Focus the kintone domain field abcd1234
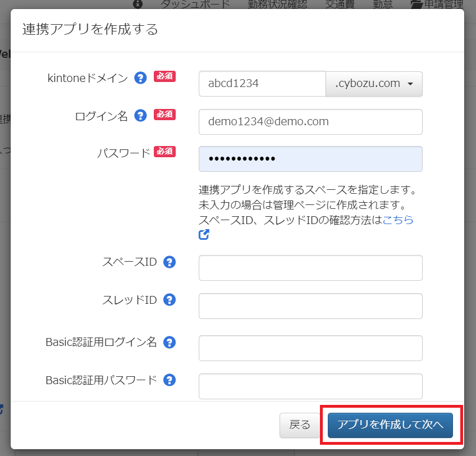The width and height of the screenshot is (476, 456). [x=262, y=84]
